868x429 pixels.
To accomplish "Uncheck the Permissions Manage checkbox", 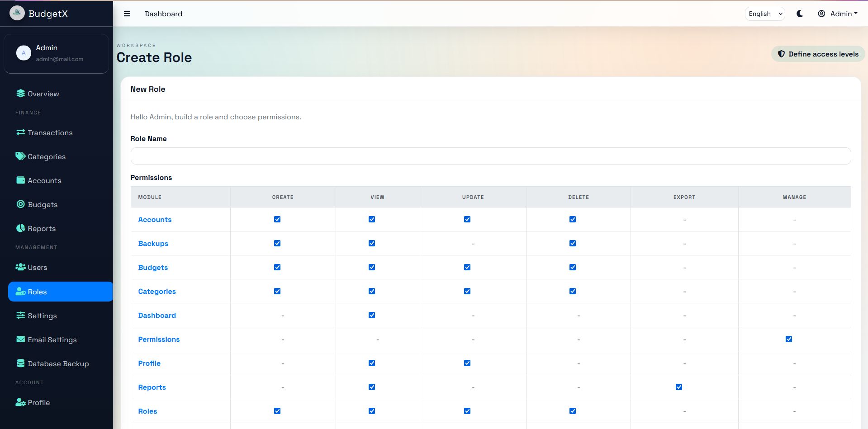I will [789, 339].
